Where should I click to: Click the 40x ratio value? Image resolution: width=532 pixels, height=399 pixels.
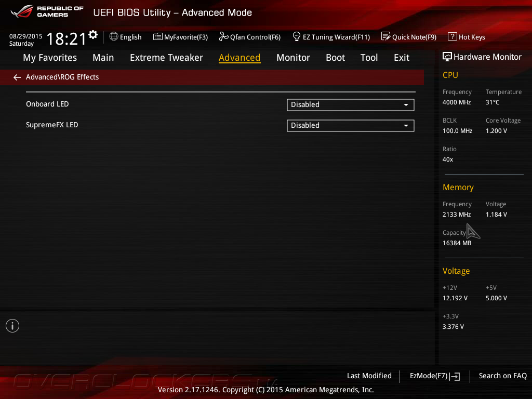448,159
